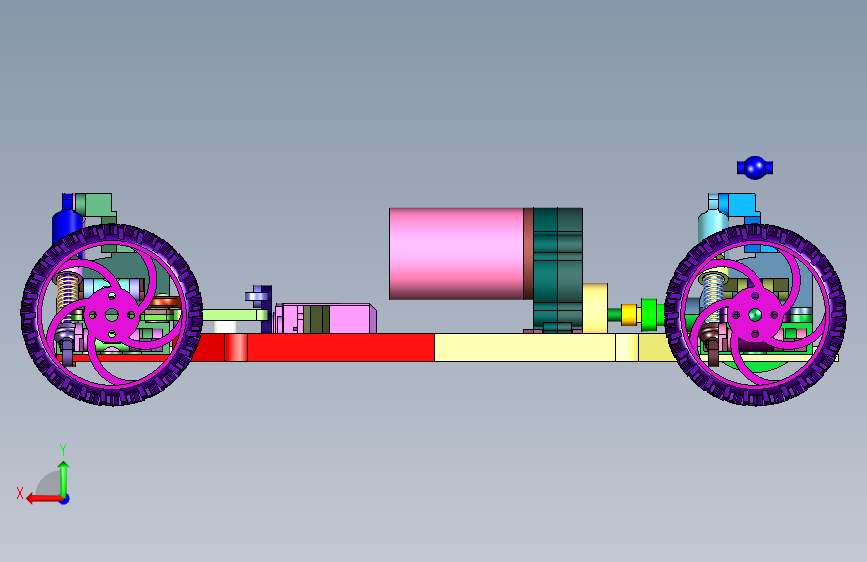Select the light green steering arm
The height and width of the screenshot is (562, 867).
234,315
